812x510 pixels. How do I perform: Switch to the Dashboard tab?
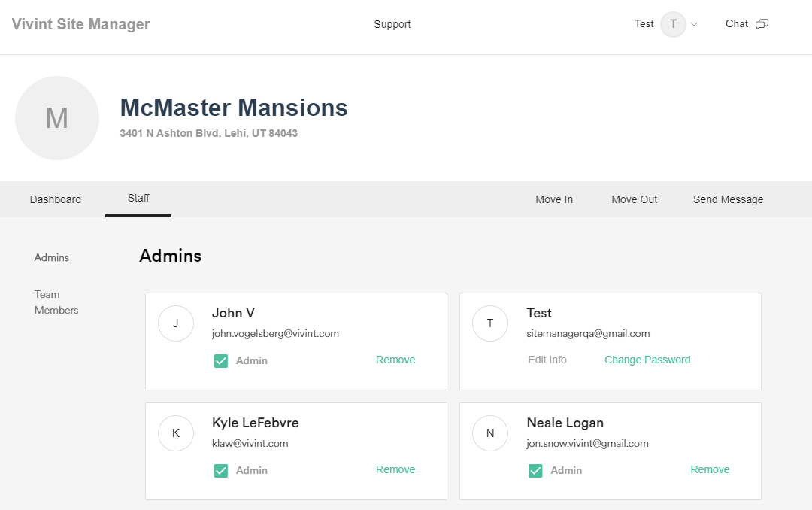[56, 199]
